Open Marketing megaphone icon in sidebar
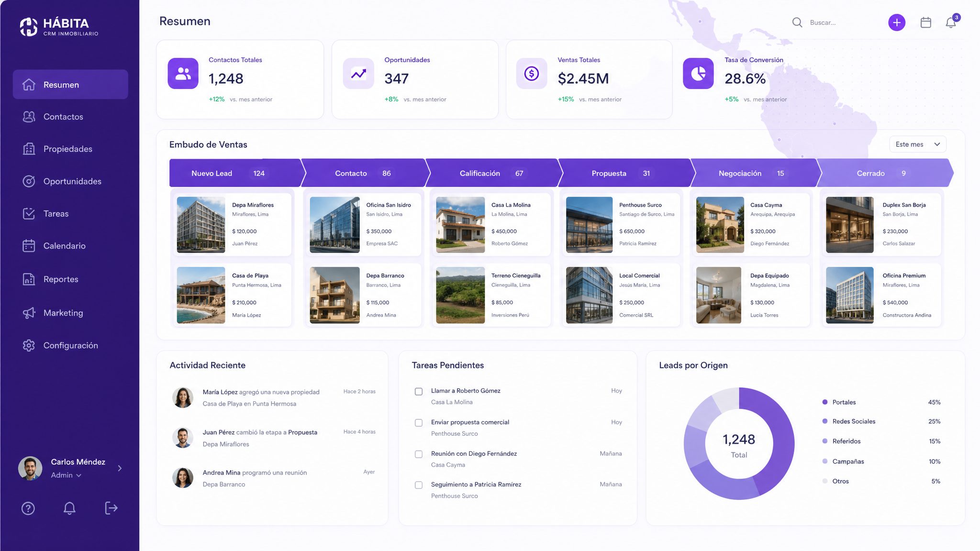The height and width of the screenshot is (551, 980). click(29, 313)
